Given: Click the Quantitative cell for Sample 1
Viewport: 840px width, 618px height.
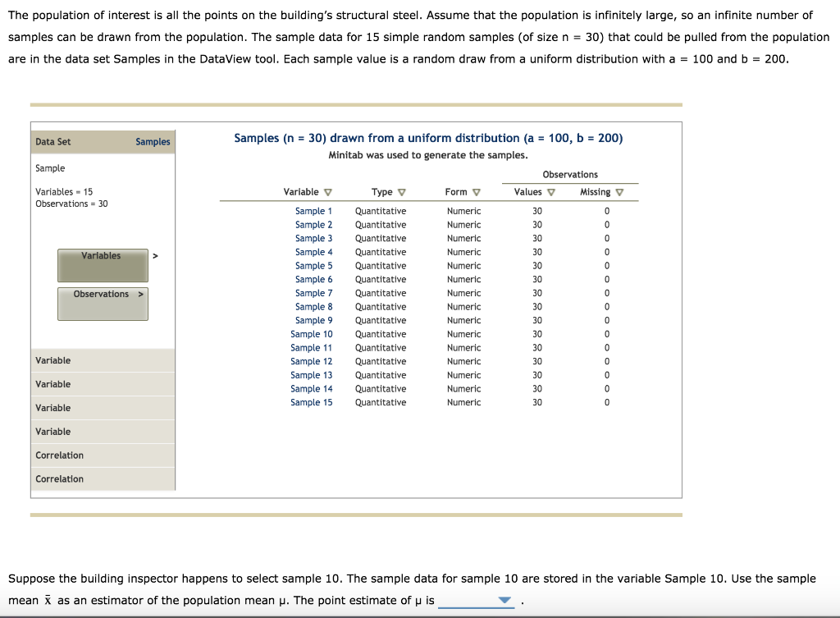Looking at the screenshot, I should (x=381, y=211).
